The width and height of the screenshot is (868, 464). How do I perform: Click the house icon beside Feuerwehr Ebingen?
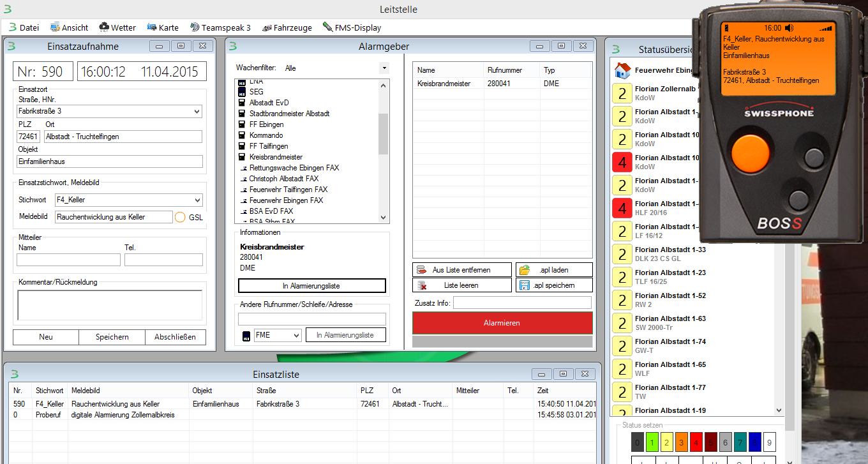pos(622,71)
